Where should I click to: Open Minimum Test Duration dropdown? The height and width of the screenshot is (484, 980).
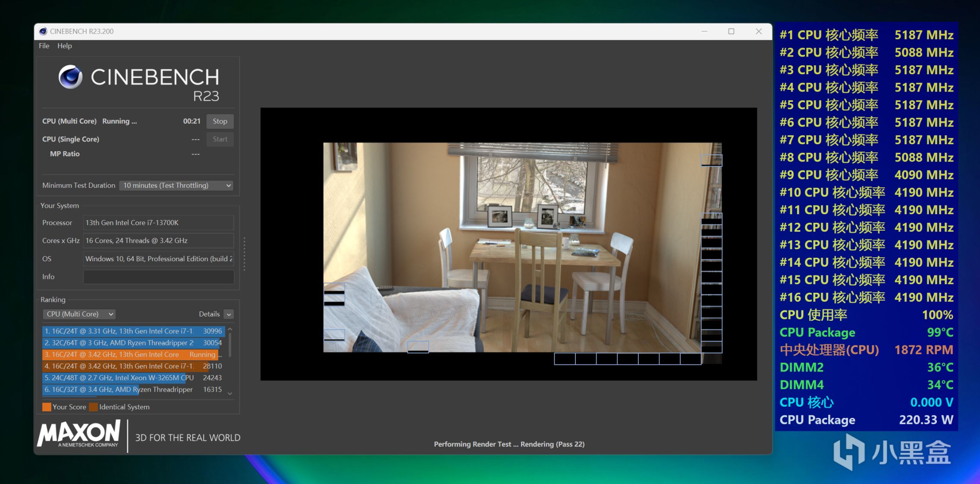coord(176,185)
